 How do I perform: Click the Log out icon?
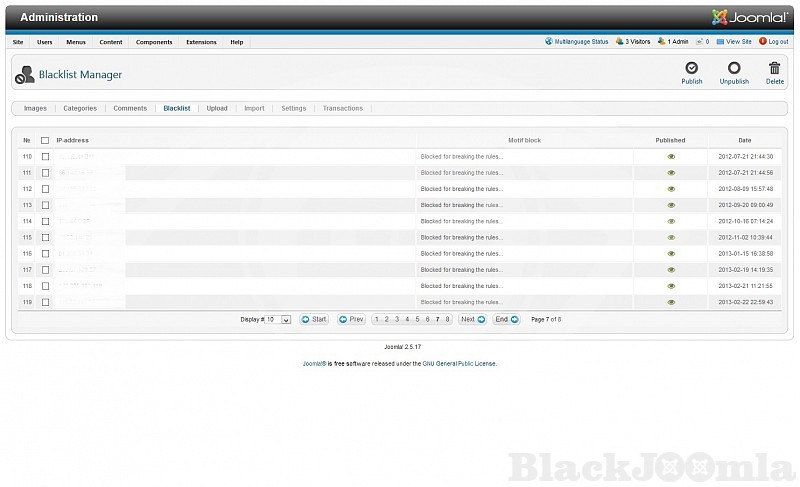coord(763,42)
